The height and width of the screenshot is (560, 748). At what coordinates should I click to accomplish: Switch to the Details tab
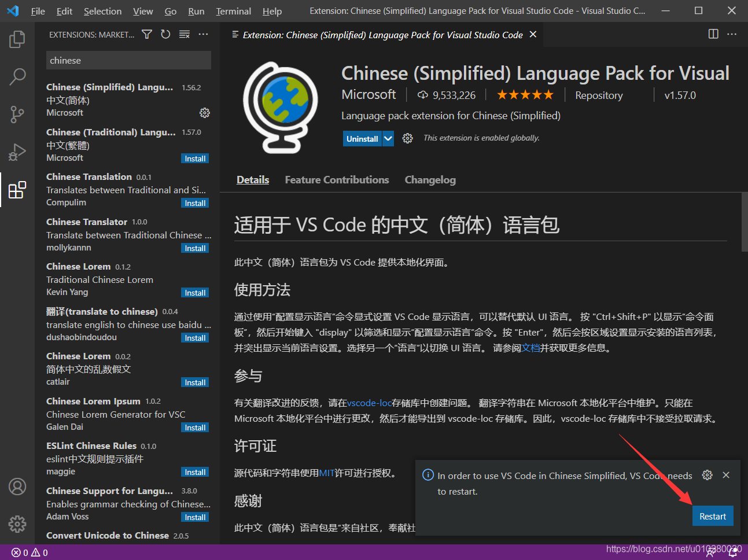[253, 180]
